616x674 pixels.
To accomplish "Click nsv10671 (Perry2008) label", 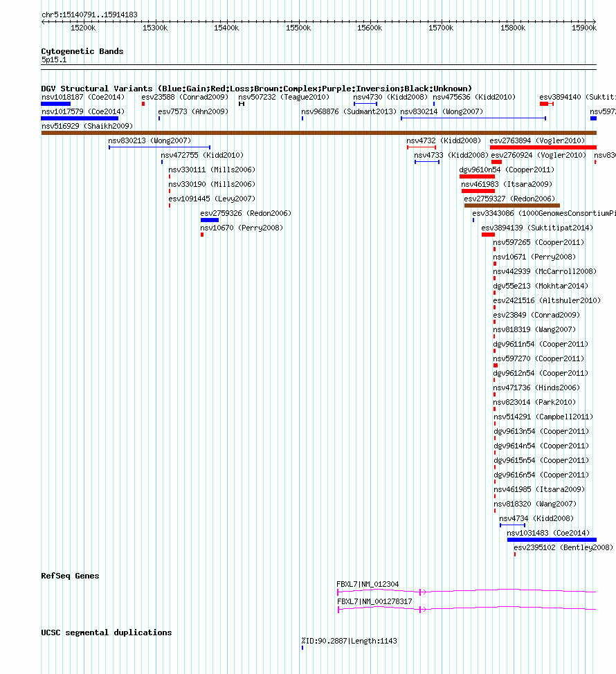I will (534, 257).
